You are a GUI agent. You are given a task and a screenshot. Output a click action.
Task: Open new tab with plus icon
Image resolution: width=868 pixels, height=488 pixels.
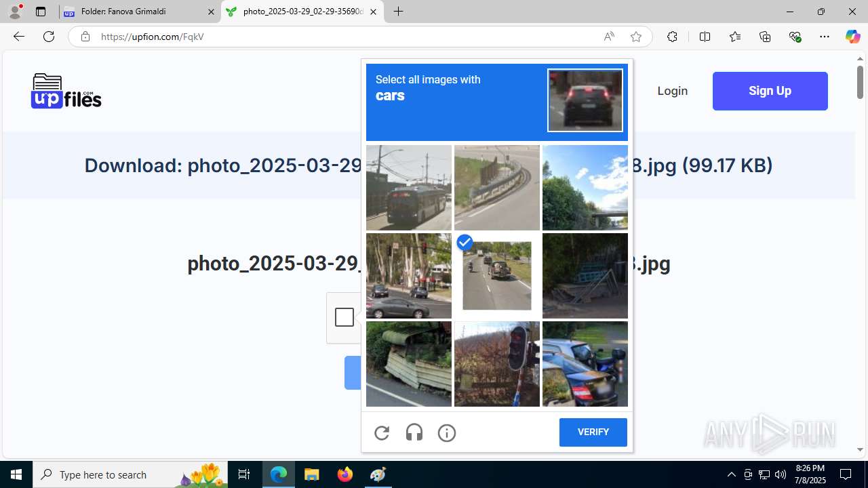point(399,12)
